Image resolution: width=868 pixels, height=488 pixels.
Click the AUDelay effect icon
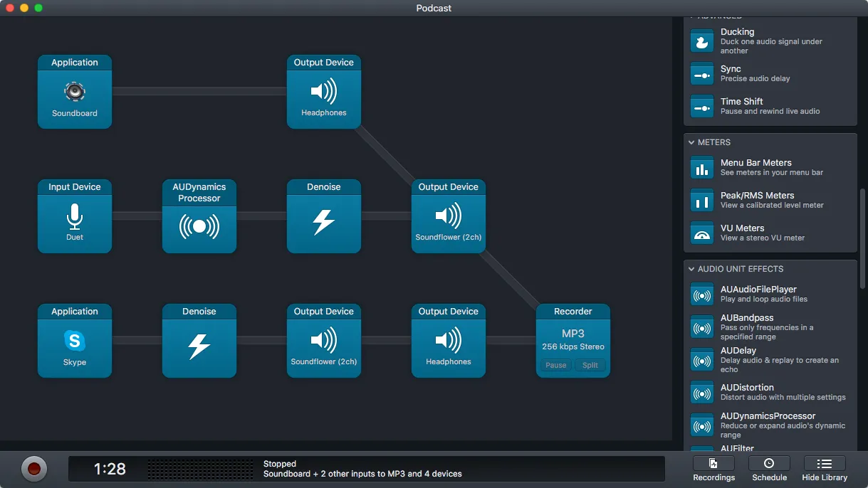coord(702,360)
